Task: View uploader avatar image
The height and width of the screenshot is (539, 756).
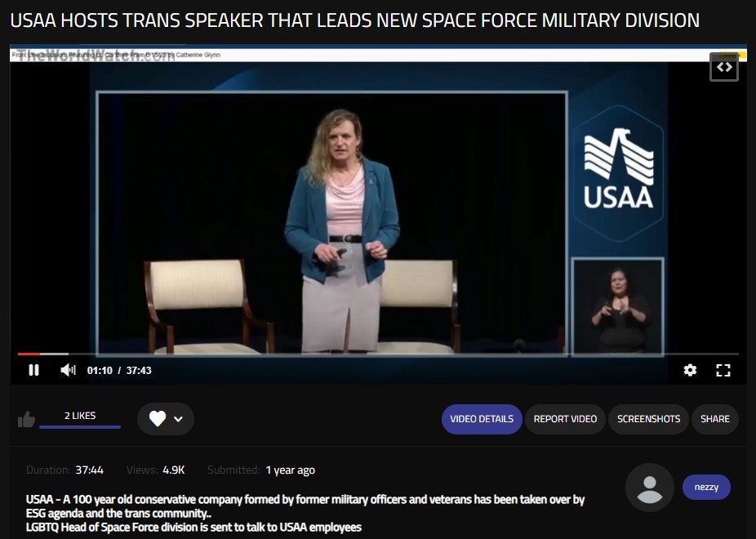Action: coord(649,488)
